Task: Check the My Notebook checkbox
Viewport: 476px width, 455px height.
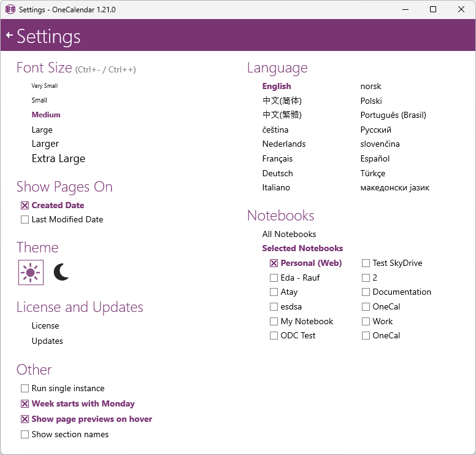Action: coord(274,321)
